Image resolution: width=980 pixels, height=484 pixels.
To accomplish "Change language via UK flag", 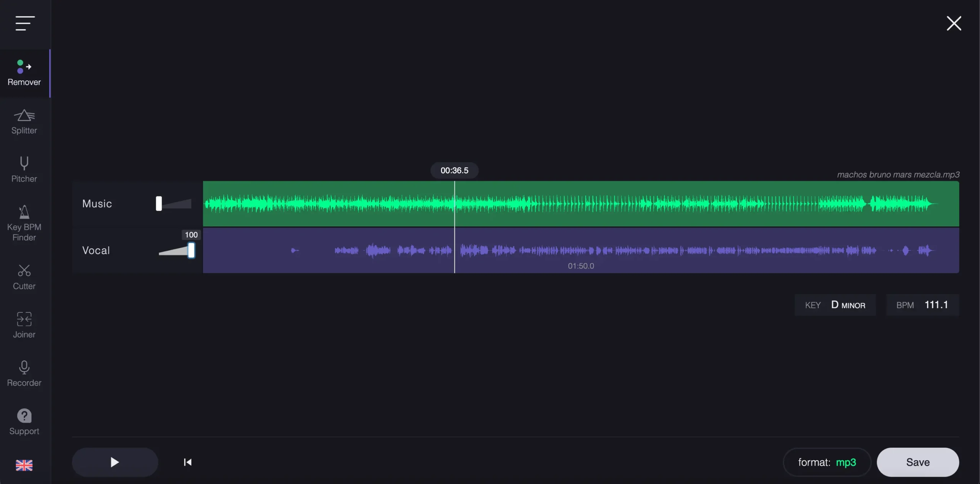I will point(24,465).
